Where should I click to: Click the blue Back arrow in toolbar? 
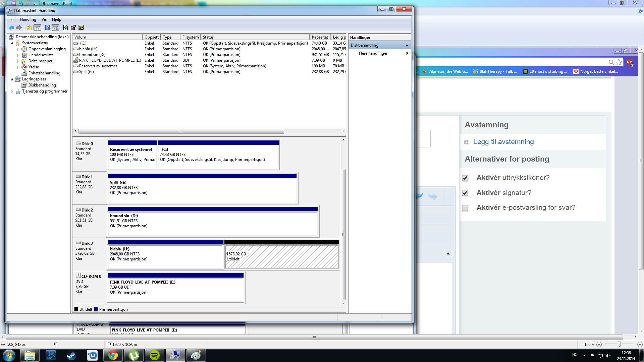pos(11,27)
